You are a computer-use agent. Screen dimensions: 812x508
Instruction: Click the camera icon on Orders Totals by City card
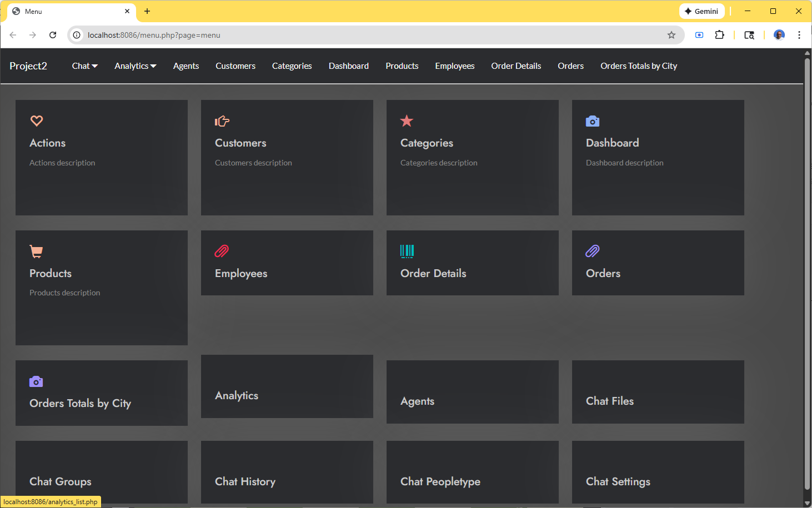36,382
